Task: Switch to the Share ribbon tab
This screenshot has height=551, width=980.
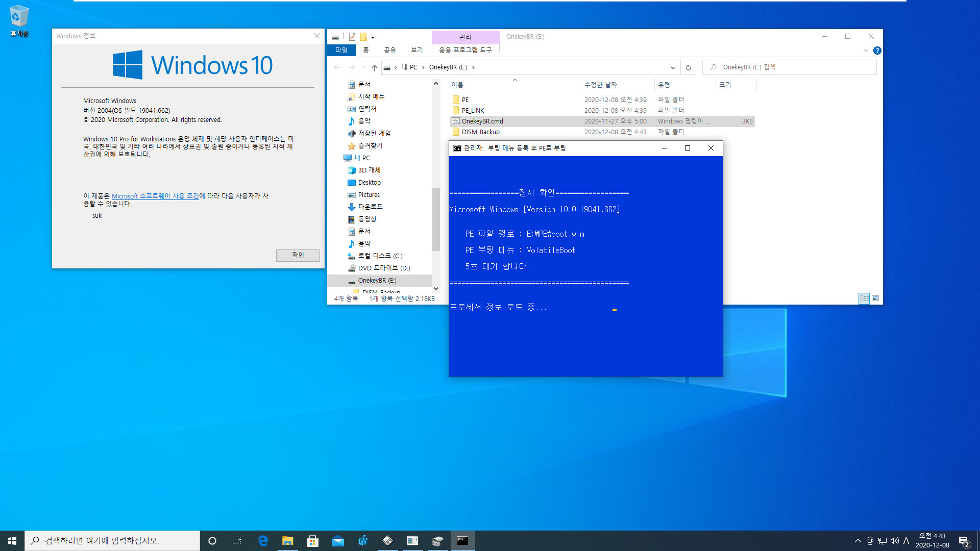Action: click(x=390, y=50)
